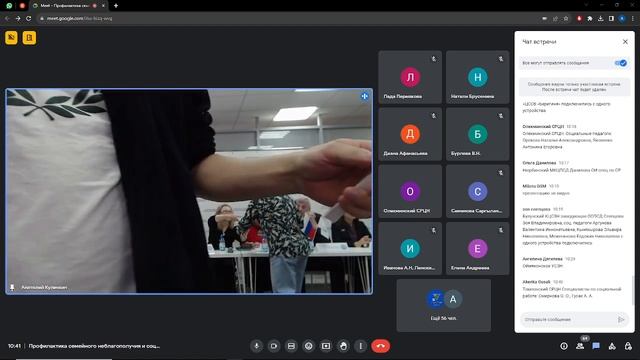Select participant tile with letter Н
640x360 pixels.
pyautogui.click(x=477, y=77)
